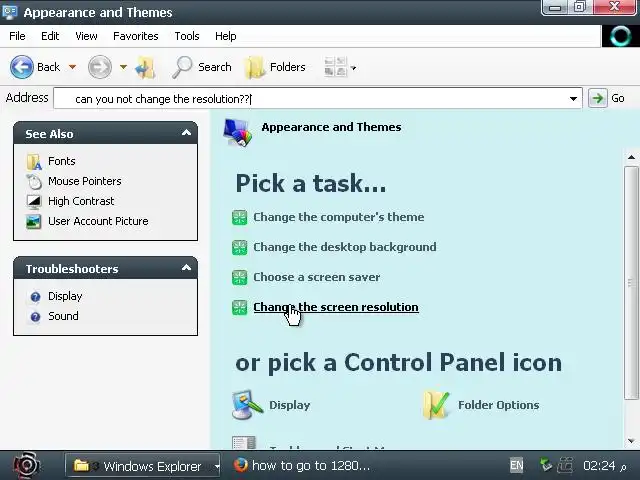
Task: Click the Display troubleshooter help icon
Action: point(36,297)
